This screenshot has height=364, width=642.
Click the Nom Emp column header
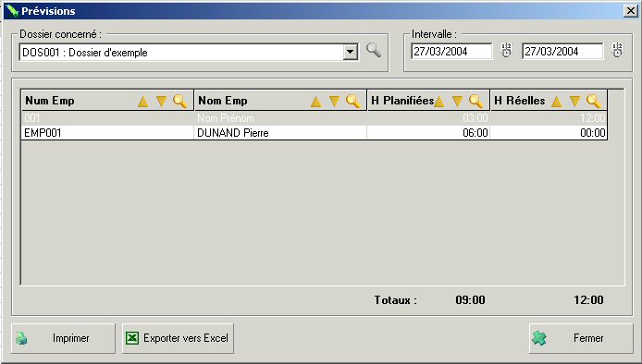point(280,101)
